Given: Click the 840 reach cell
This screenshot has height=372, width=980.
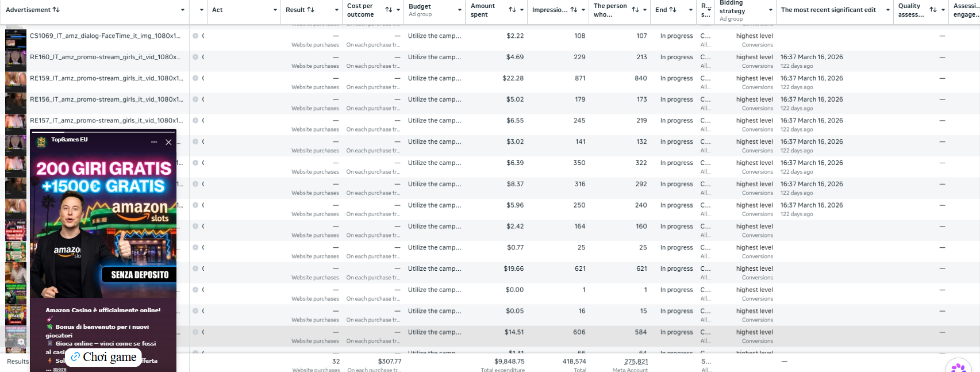Looking at the screenshot, I should coord(641,78).
